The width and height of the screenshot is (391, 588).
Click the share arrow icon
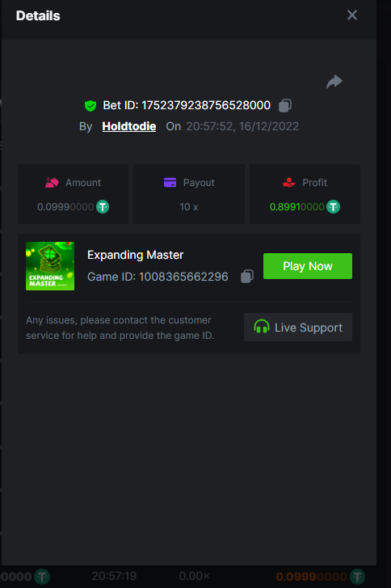(334, 82)
